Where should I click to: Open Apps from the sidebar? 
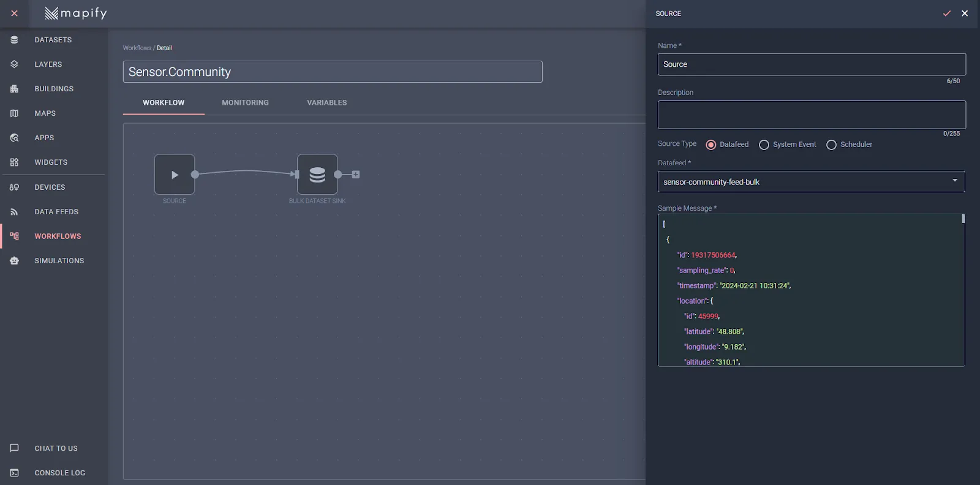pos(44,138)
